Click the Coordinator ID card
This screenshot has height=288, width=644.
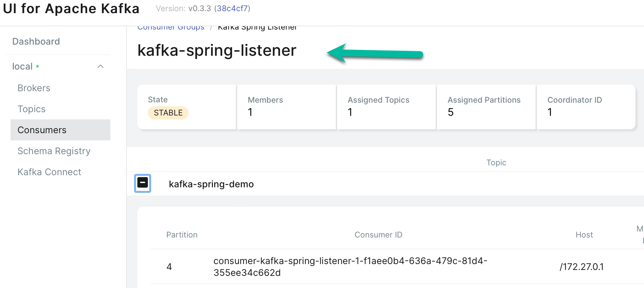586,107
